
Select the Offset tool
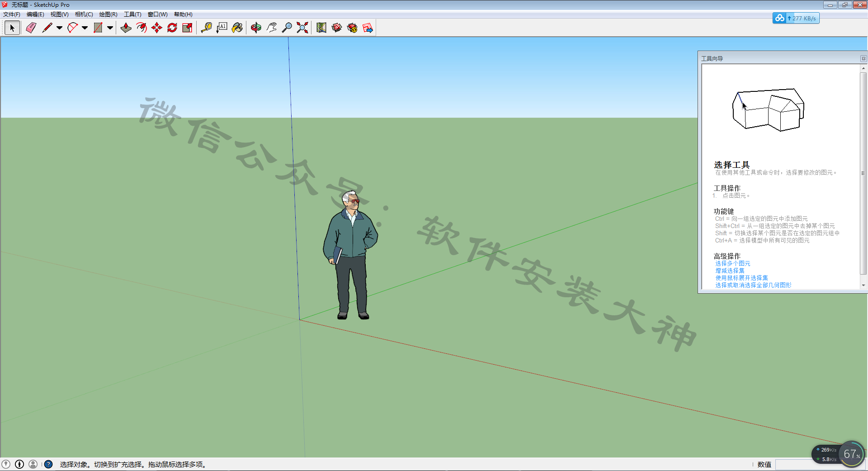pos(142,28)
